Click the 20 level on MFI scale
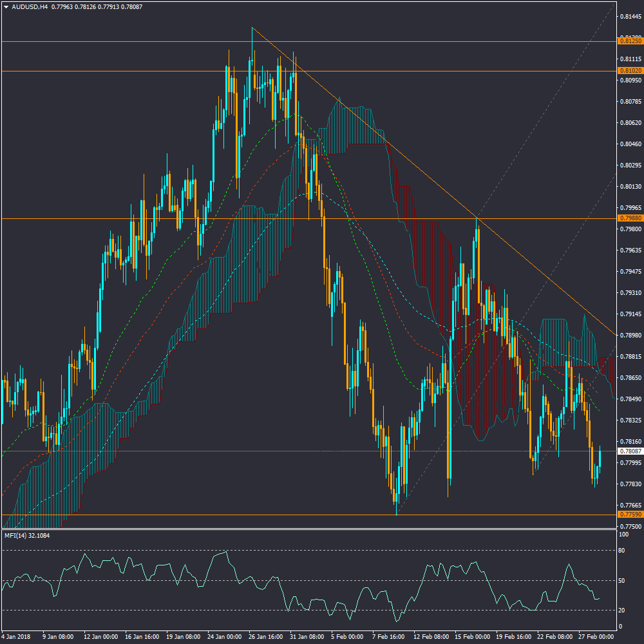 tap(621, 610)
